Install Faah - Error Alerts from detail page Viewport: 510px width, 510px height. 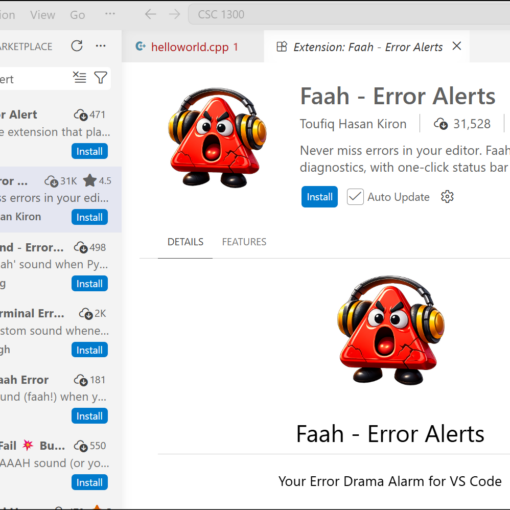(319, 197)
